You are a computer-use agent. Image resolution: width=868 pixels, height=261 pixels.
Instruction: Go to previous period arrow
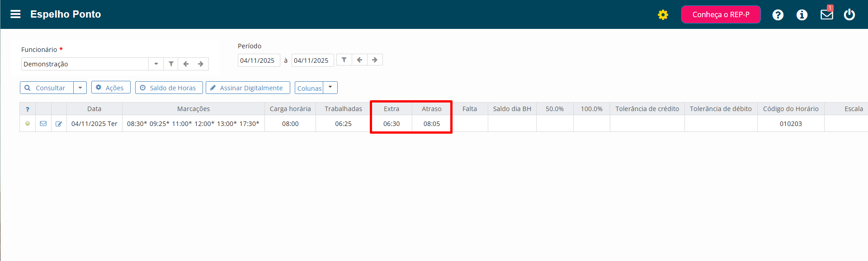359,60
